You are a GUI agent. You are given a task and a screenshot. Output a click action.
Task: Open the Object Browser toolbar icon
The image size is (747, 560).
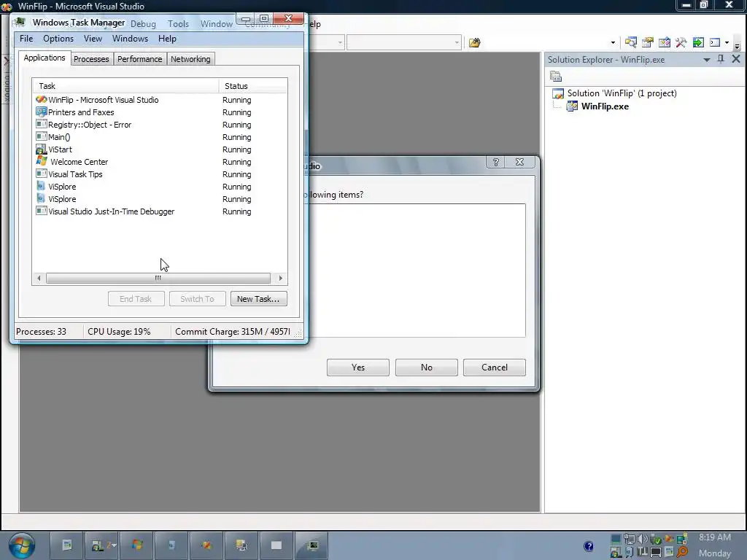tap(664, 42)
